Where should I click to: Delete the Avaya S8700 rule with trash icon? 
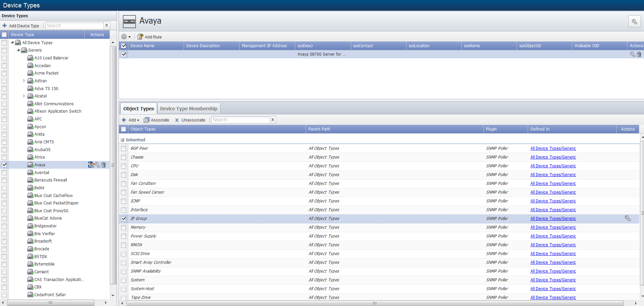click(x=639, y=54)
